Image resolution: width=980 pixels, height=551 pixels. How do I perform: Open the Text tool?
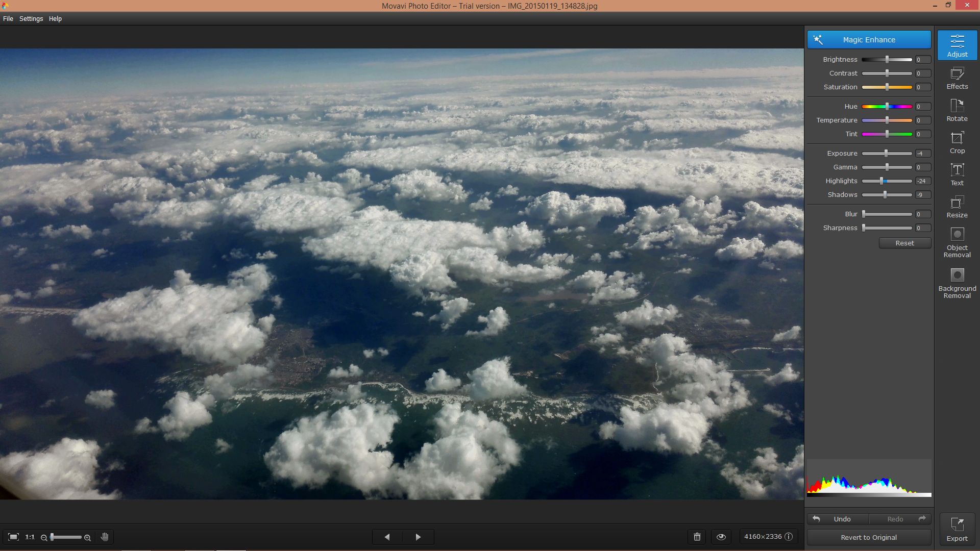point(957,174)
